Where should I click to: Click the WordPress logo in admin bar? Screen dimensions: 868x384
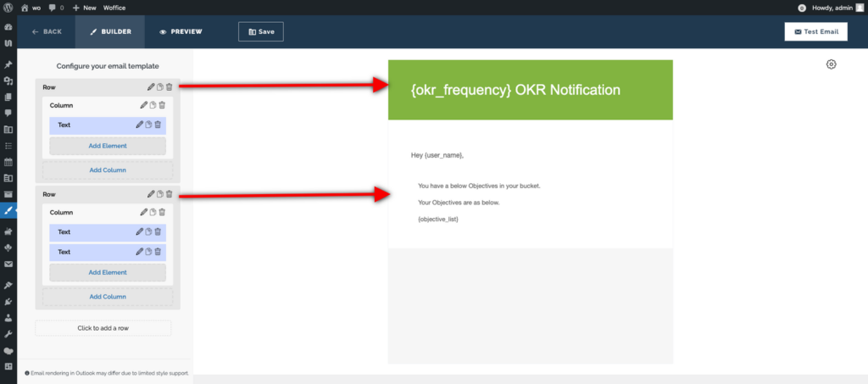pyautogui.click(x=8, y=8)
